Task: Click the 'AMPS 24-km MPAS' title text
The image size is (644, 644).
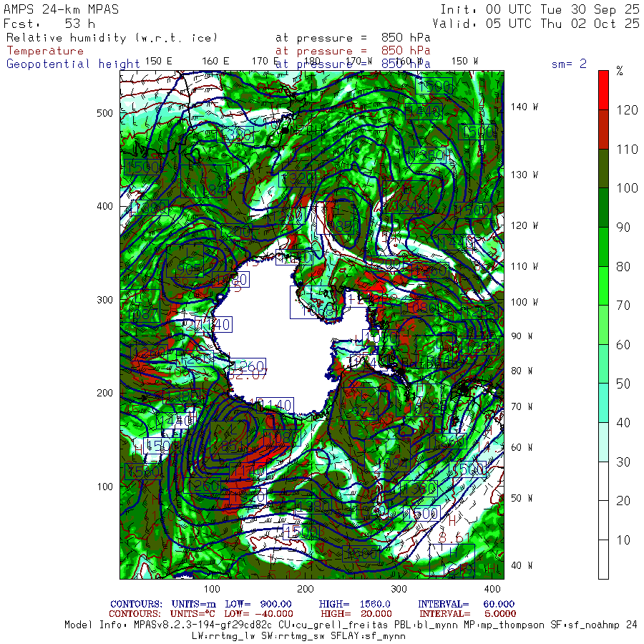Action: tap(62, 9)
